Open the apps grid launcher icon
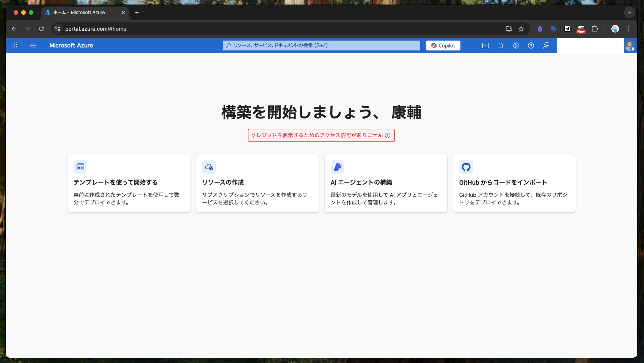 pos(15,45)
